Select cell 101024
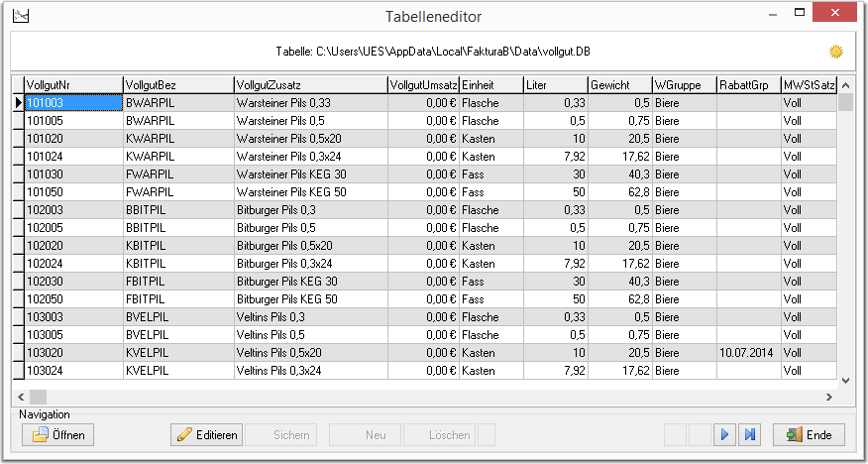This screenshot has height=464, width=868. point(74,157)
